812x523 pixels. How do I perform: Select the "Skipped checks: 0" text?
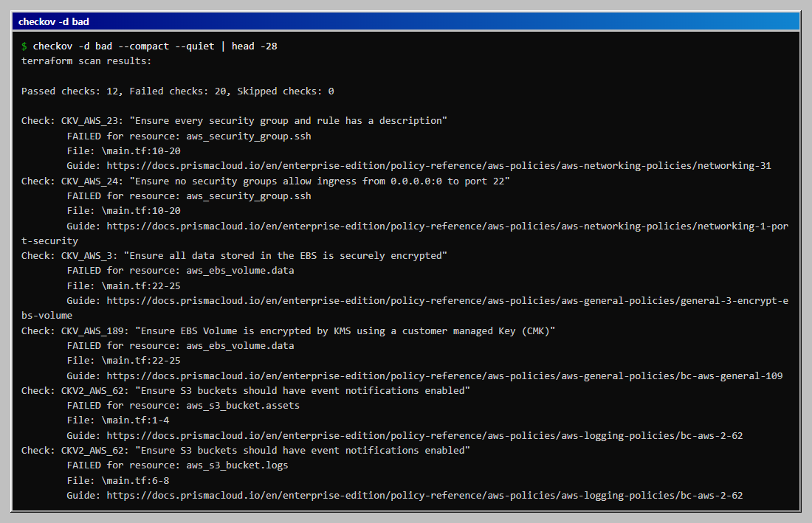286,91
